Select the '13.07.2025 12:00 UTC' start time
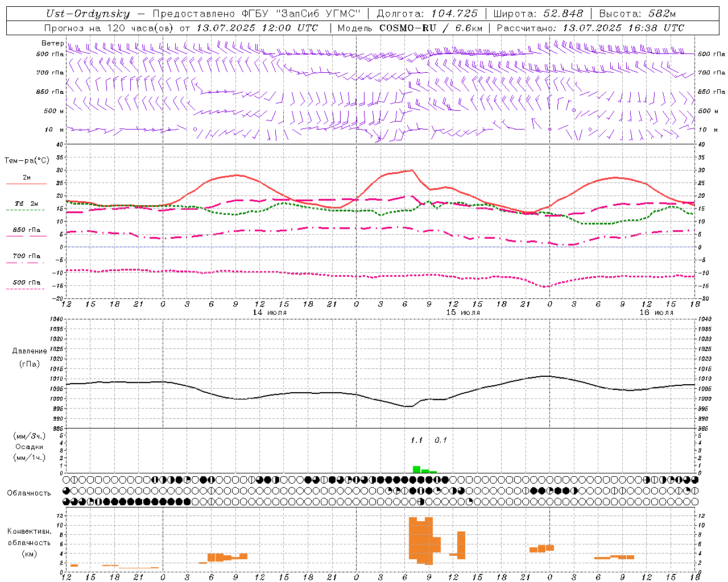Viewport: 728px width, 582px height. point(257,28)
